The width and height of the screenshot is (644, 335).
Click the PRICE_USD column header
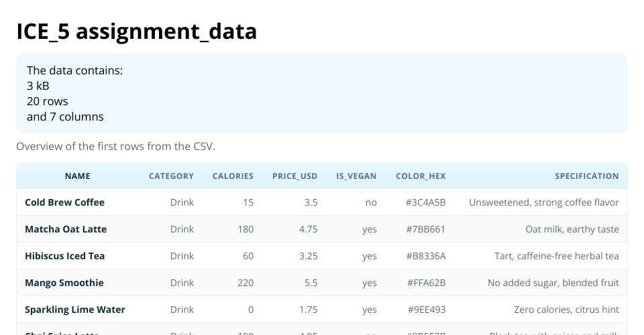pos(294,176)
